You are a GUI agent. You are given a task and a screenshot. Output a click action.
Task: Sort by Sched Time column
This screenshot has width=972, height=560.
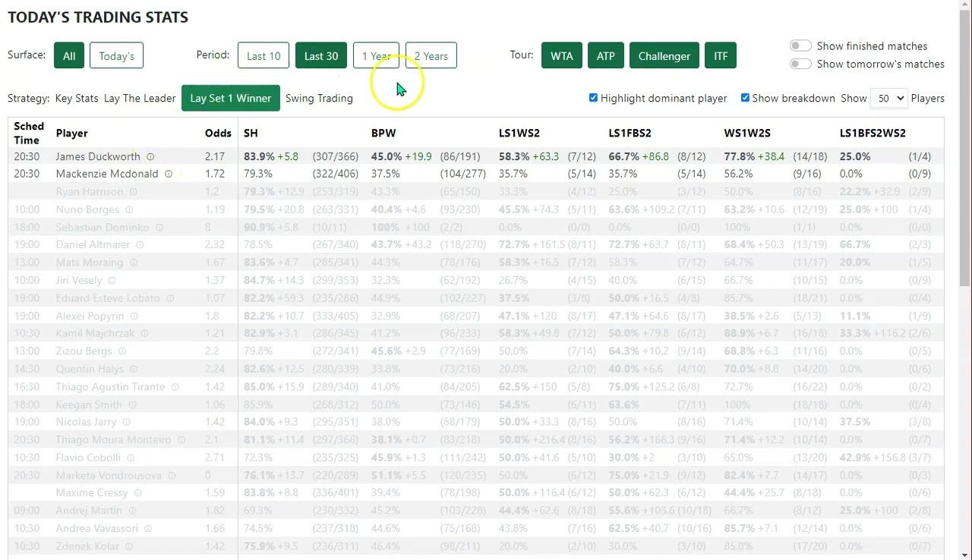29,133
